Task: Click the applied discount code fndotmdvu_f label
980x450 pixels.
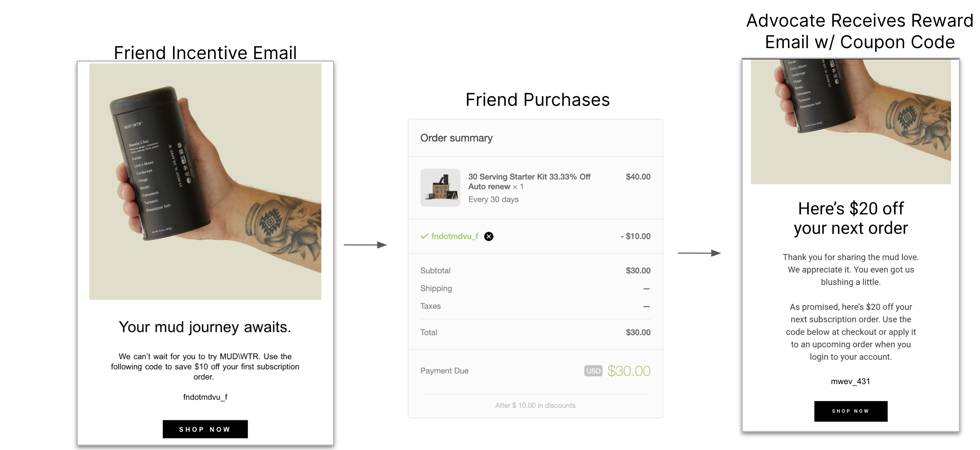Action: point(455,236)
